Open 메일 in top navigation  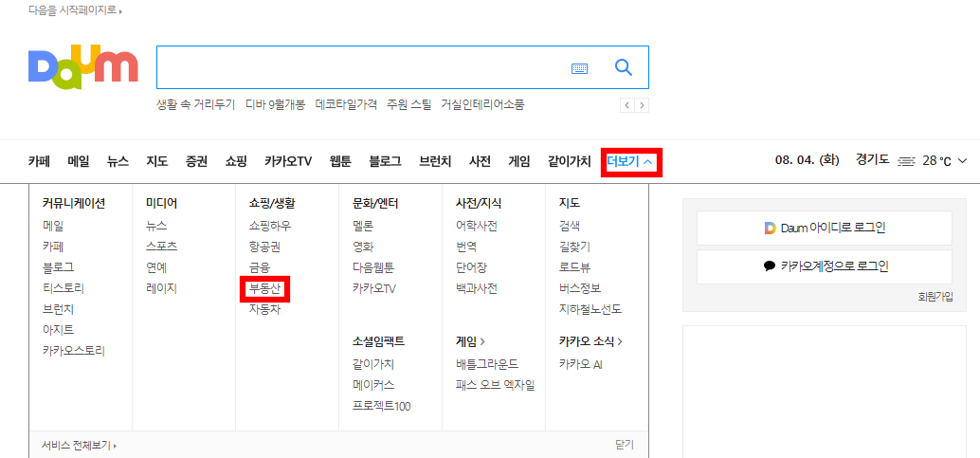click(x=79, y=161)
